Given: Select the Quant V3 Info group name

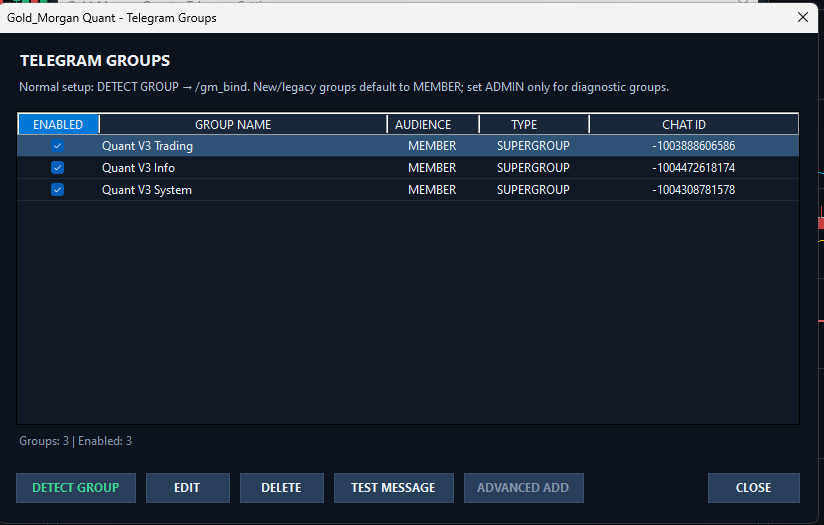Looking at the screenshot, I should [x=138, y=168].
